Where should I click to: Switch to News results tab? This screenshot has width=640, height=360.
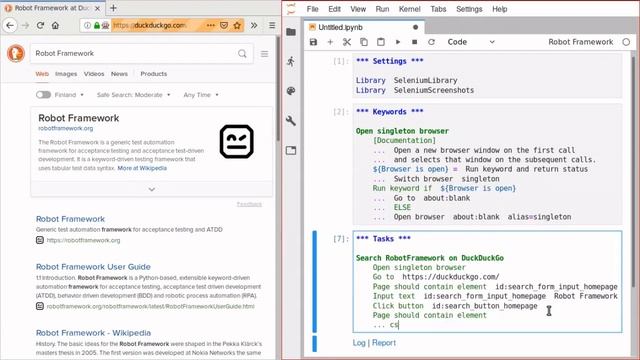[x=119, y=74]
